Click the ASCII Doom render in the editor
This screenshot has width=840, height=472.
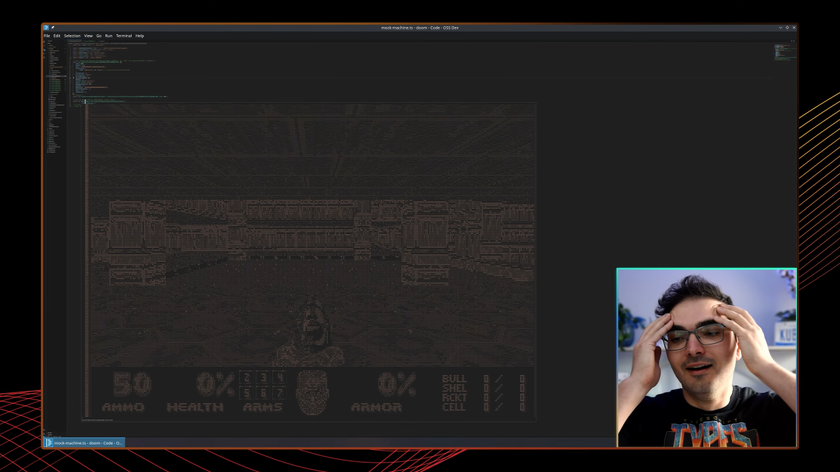[309, 261]
